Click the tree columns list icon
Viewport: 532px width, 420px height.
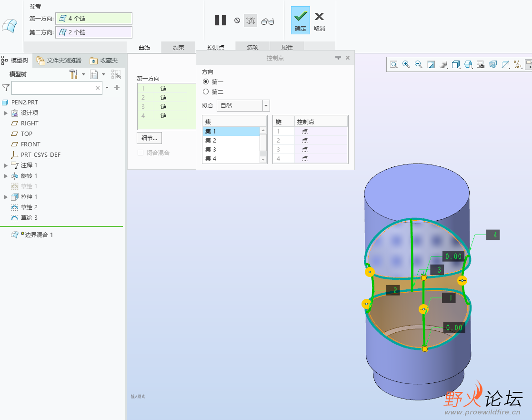coord(94,74)
